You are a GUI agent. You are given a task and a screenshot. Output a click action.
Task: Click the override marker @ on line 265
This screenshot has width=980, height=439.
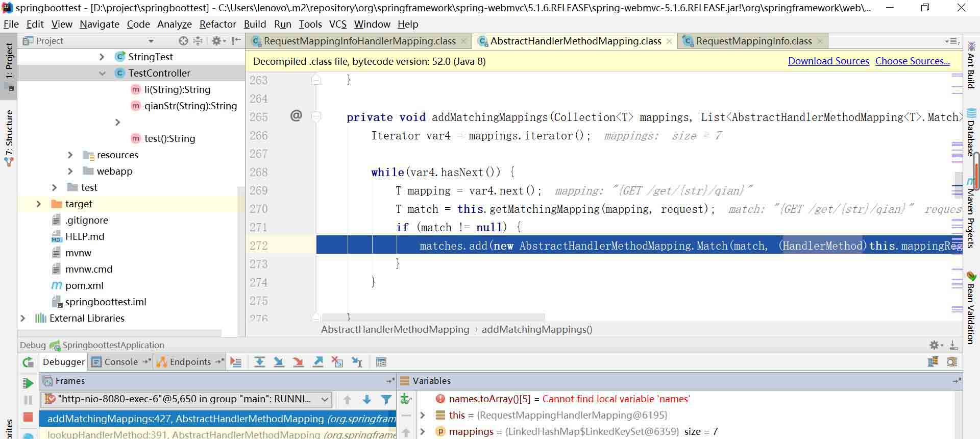(296, 116)
